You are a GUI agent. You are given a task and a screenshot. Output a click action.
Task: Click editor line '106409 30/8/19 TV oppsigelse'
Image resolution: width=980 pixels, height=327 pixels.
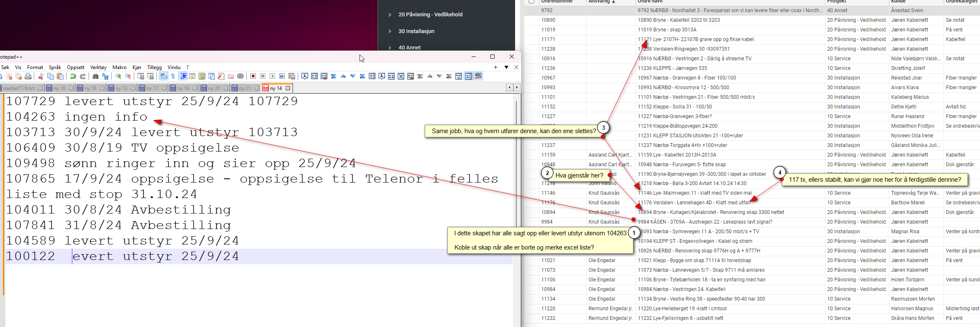(x=122, y=148)
